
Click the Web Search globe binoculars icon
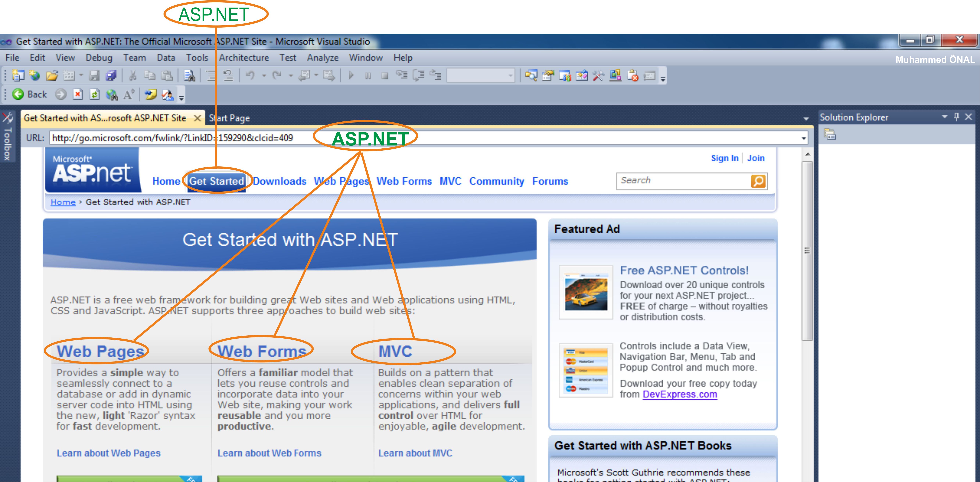(112, 94)
